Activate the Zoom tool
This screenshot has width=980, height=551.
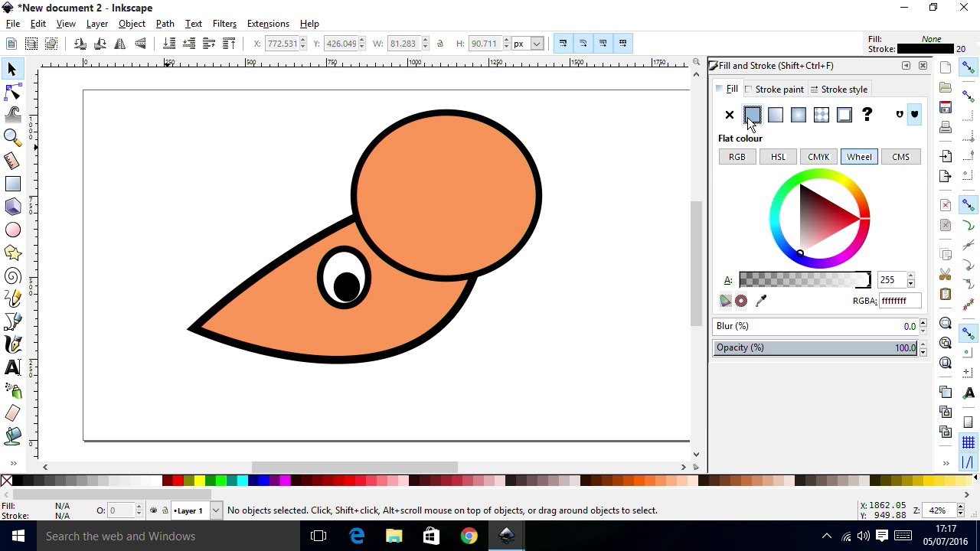[12, 138]
